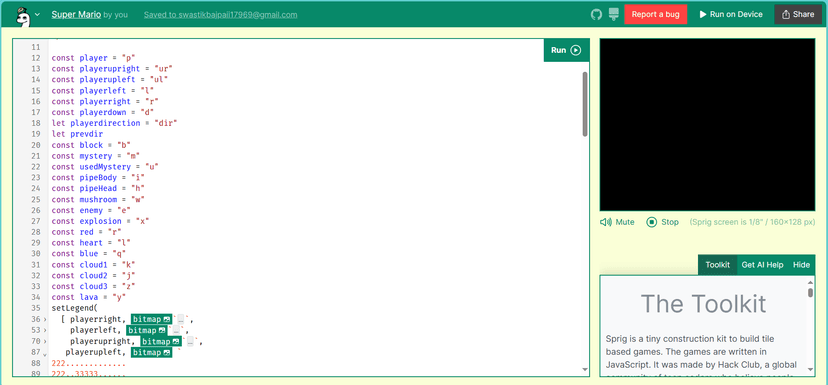This screenshot has width=828, height=385.
Task: Collapse the fold at line 87
Action: pos(45,353)
